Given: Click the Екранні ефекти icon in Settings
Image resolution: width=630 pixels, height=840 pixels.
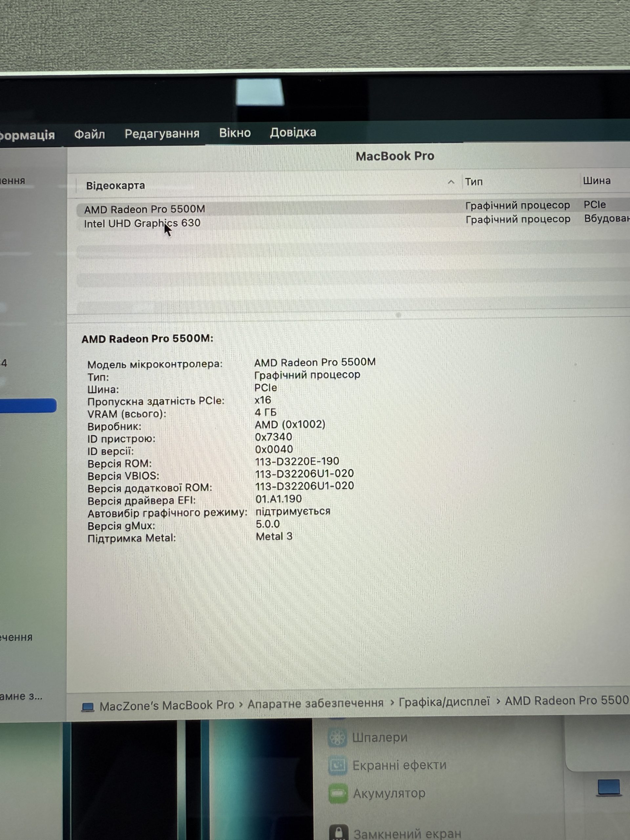Looking at the screenshot, I should coord(338,766).
